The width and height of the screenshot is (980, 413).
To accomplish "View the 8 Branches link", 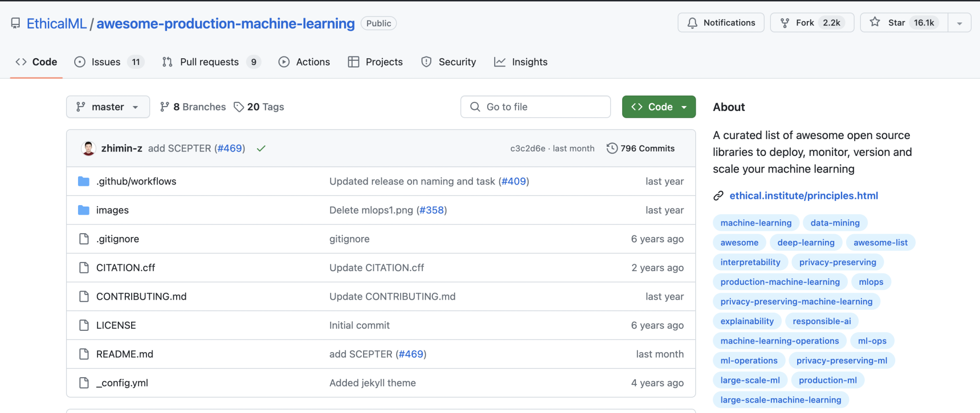I will point(193,107).
